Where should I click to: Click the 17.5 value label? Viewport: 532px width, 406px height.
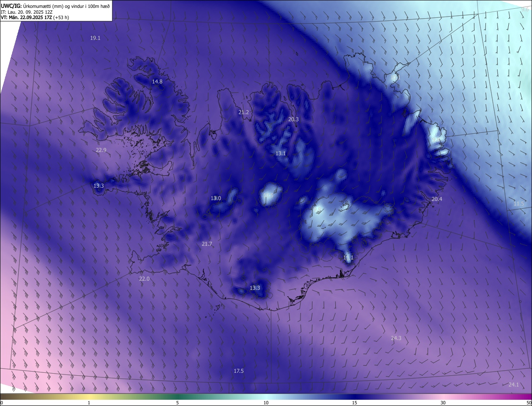click(x=239, y=371)
